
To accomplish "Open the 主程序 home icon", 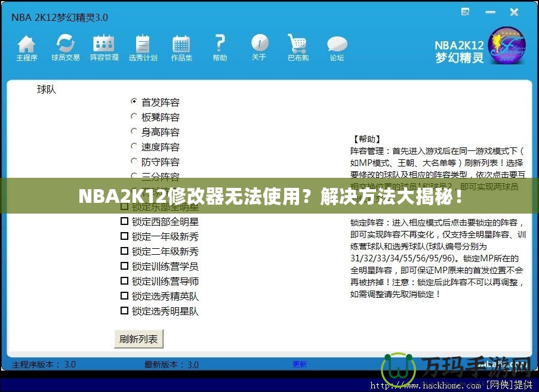I will [x=26, y=48].
